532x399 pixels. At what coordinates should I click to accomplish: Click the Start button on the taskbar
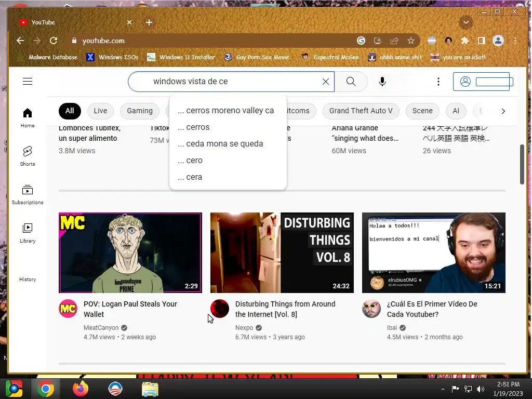(14, 389)
